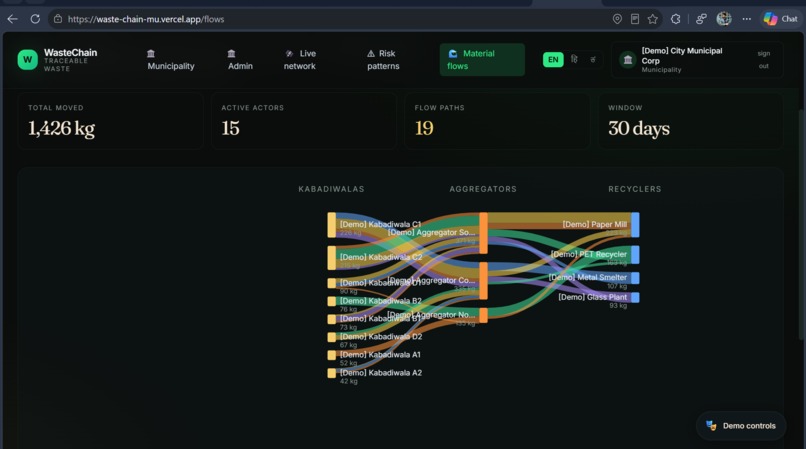Open the Demo controls button
The image size is (806, 449).
click(741, 426)
